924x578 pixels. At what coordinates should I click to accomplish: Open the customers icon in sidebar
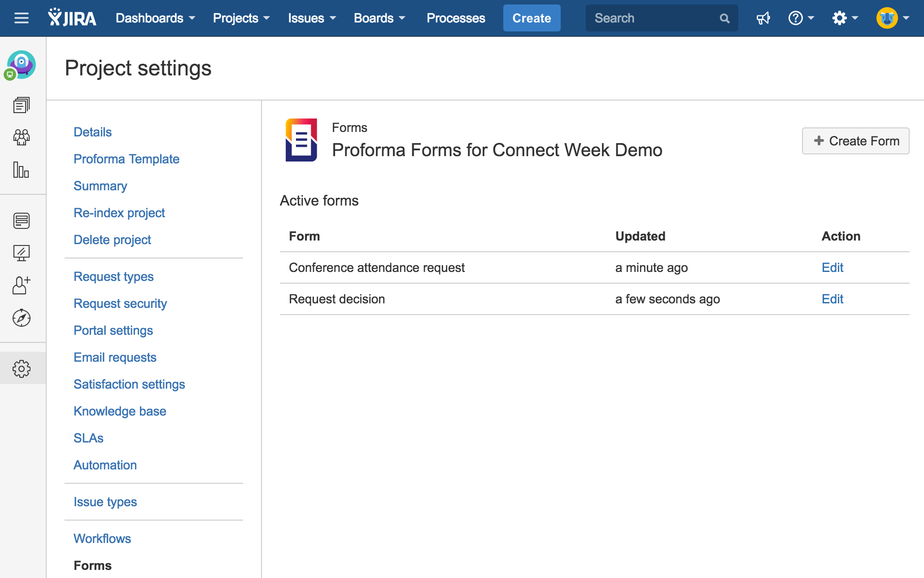(x=21, y=137)
